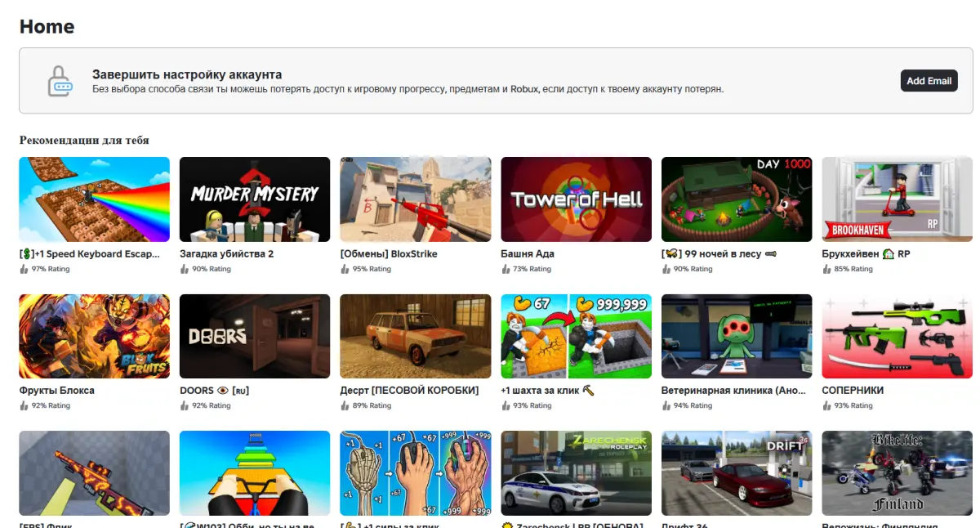Click the 85% Rating text

tap(853, 269)
